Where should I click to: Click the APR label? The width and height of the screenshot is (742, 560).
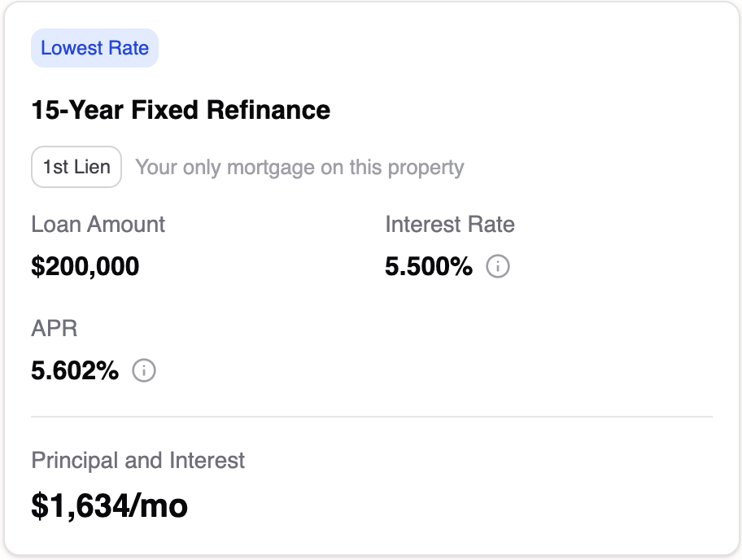[54, 329]
